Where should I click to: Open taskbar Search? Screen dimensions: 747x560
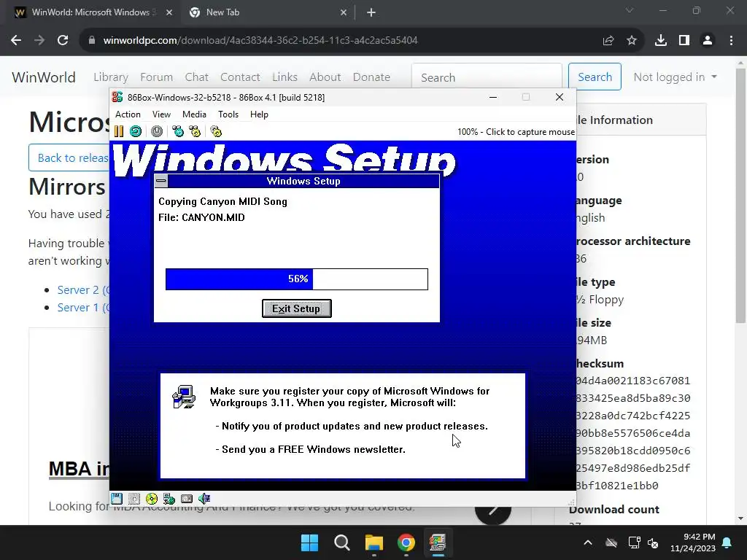(x=342, y=542)
